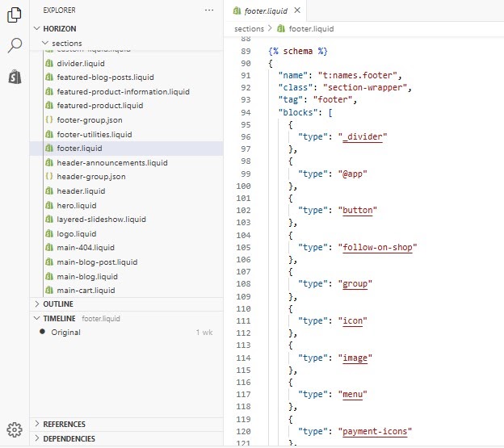Open Explorer more actions ellipsis

pyautogui.click(x=209, y=10)
